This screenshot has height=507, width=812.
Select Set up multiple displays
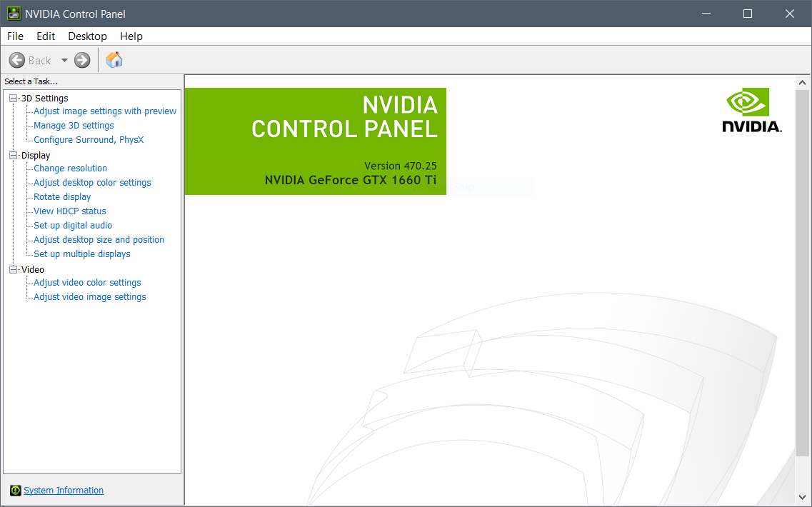tap(82, 254)
